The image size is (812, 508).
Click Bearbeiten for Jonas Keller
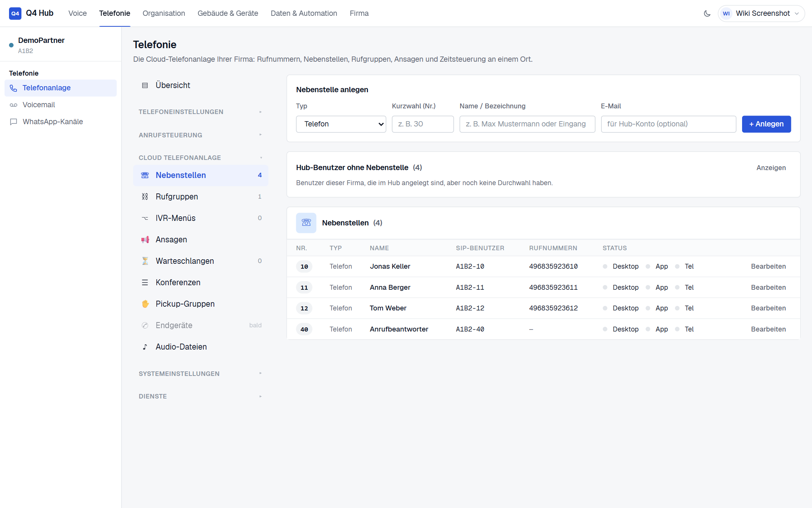768,266
